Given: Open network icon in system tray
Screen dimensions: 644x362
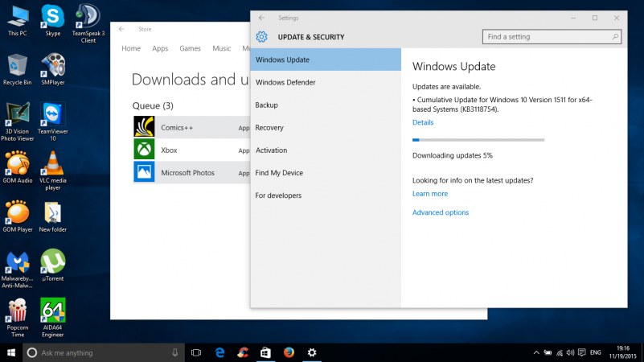Looking at the screenshot, I should click(560, 352).
